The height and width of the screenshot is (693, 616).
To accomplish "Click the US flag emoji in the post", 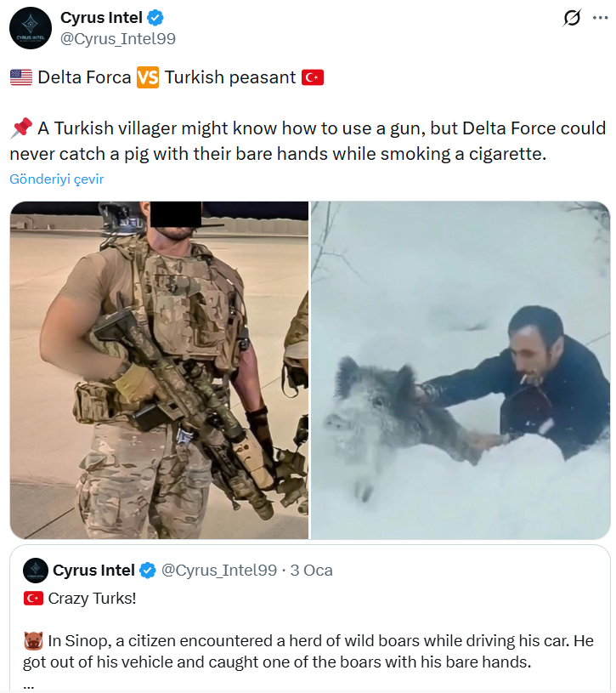I will click(x=21, y=77).
